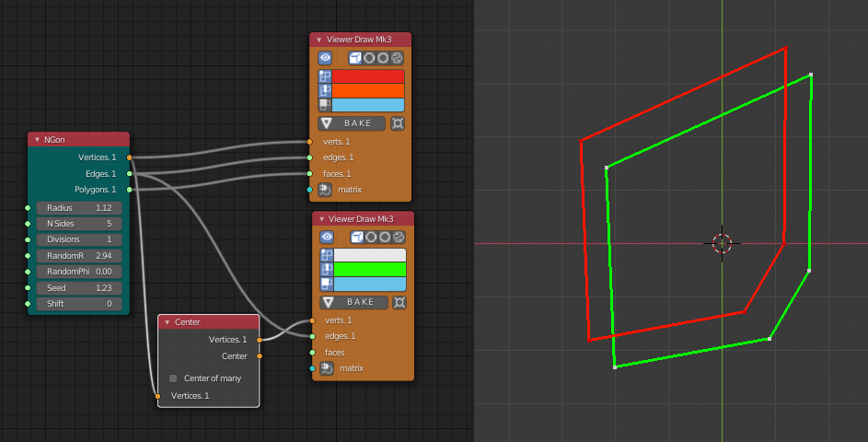The image size is (868, 442).
Task: Select cube shading icon in bottom Viewer Draw
Action: click(358, 237)
